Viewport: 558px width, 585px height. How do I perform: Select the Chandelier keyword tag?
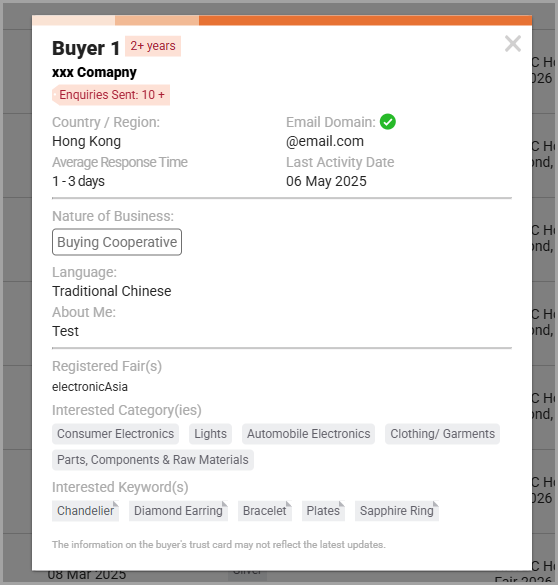pyautogui.click(x=85, y=510)
